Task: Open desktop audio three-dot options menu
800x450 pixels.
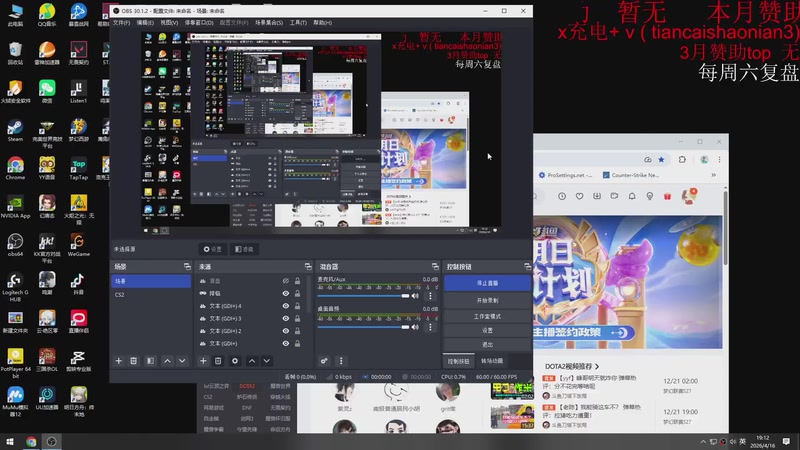Action: coord(430,327)
